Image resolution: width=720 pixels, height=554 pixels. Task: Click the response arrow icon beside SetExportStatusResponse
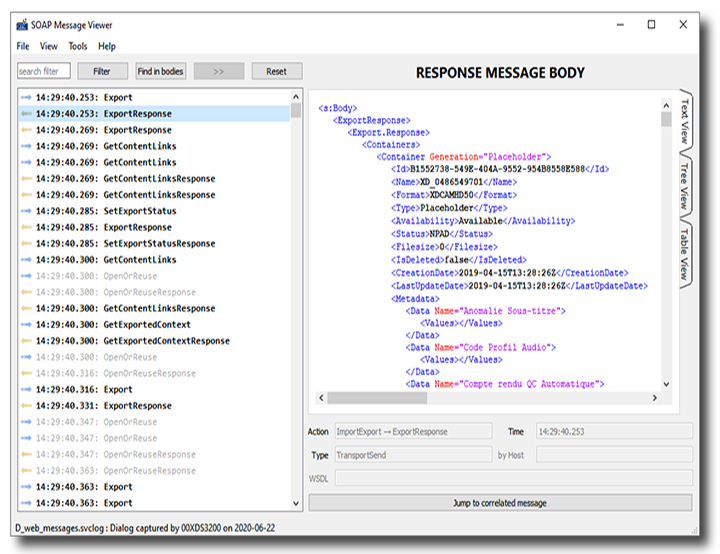25,244
